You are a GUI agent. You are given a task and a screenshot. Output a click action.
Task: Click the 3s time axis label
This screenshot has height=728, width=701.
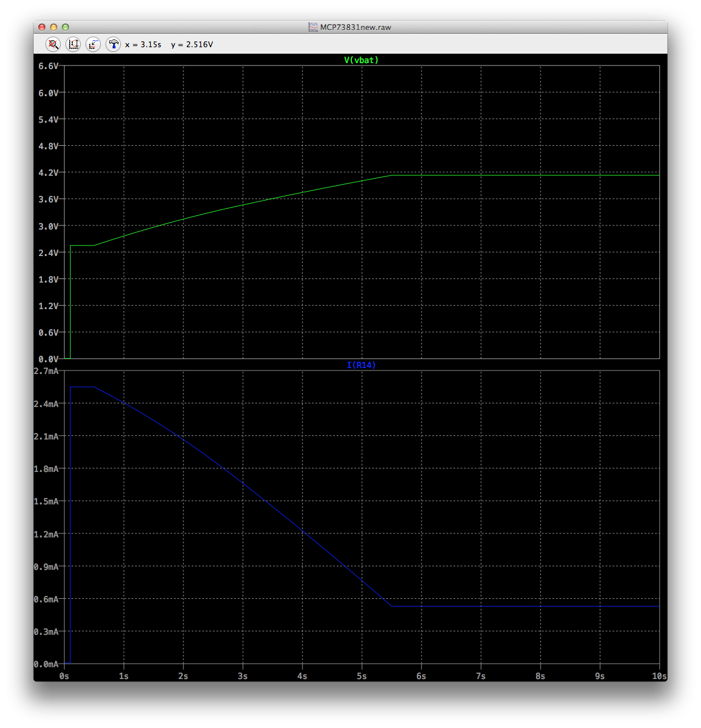242,676
